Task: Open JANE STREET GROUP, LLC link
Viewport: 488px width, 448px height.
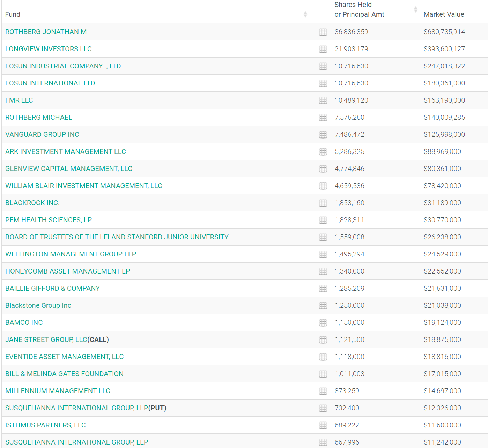Action: pos(46,339)
